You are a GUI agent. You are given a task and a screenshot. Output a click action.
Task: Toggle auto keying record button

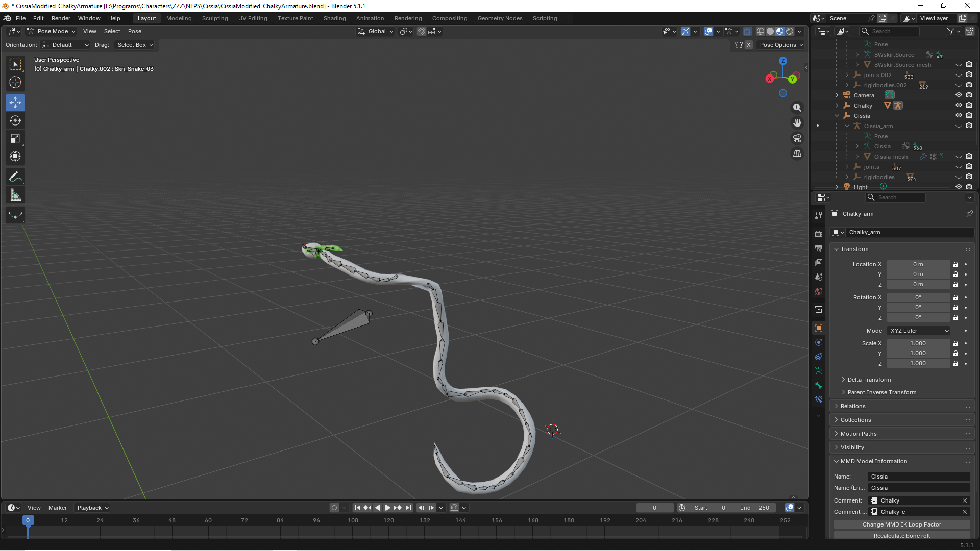pos(334,508)
